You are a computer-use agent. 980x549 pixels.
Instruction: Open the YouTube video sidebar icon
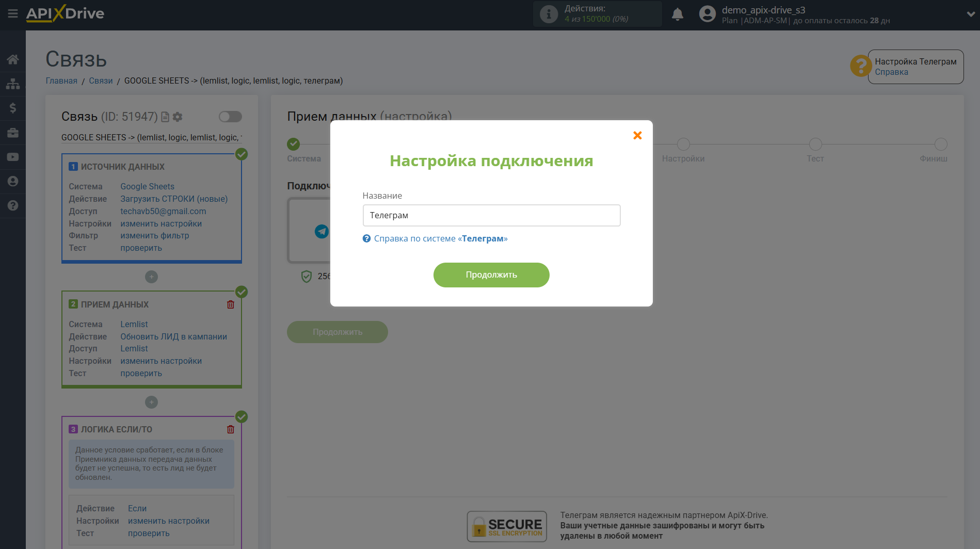13,157
